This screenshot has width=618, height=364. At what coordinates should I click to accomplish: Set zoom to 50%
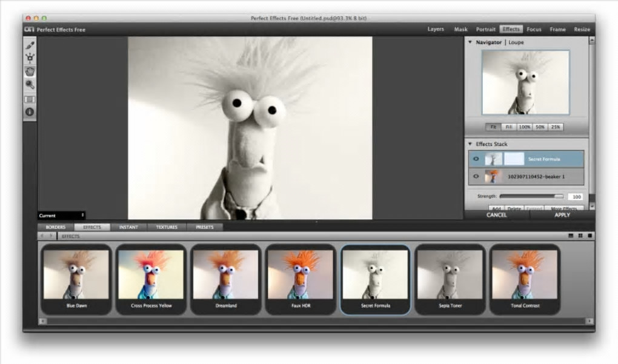[540, 127]
